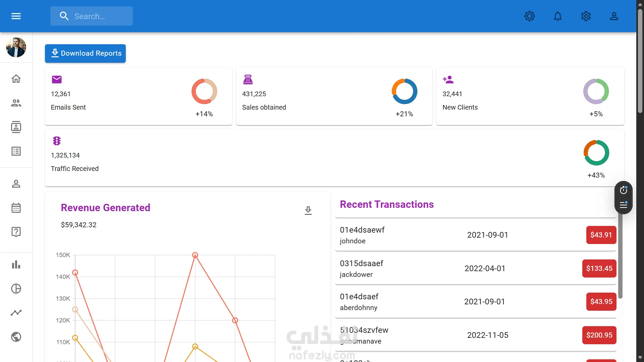Click the user profile avatar photo

(16, 47)
